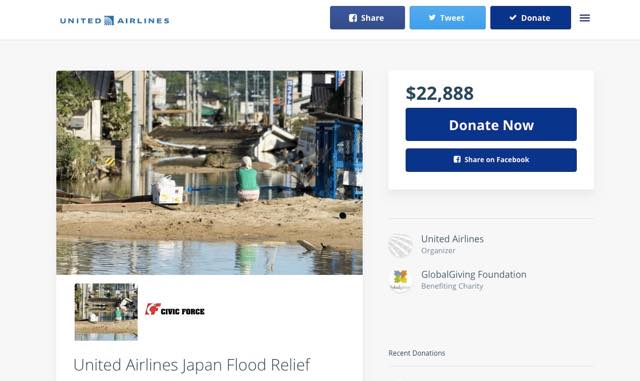Open the United Airlines organizer link

(x=452, y=239)
